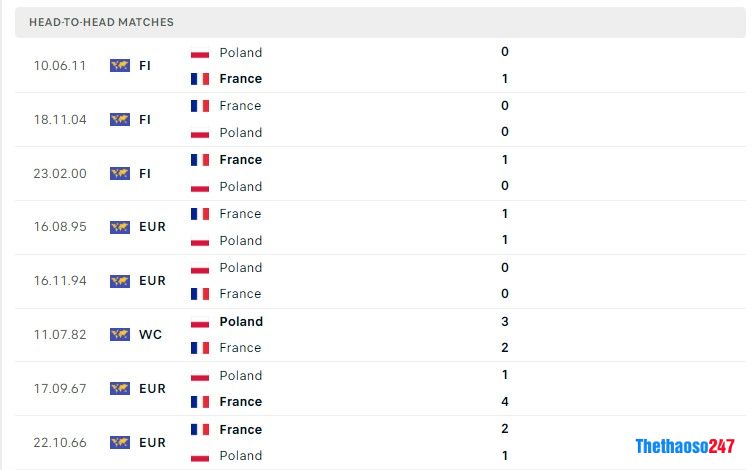Click Poland flag in 11.07.82 match
Viewport: 752px width, 470px height.
click(x=200, y=322)
